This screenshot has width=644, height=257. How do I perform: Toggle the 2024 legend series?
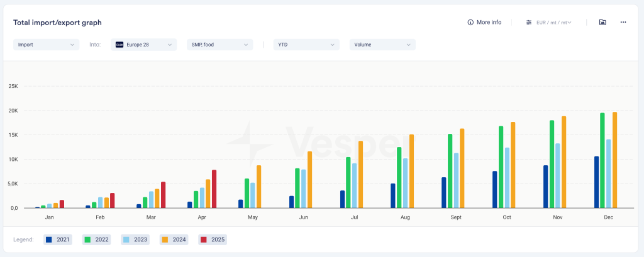pos(174,240)
